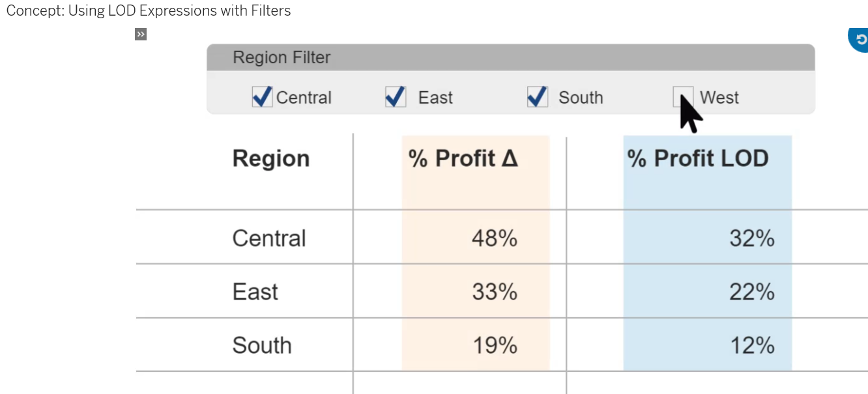Select the 19% profit delta value
This screenshot has width=868, height=394.
494,345
